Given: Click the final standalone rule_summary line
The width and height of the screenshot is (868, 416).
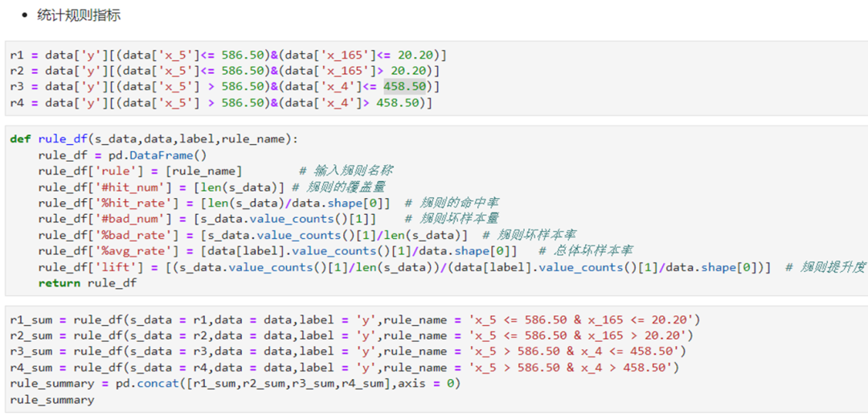Looking at the screenshot, I should (x=51, y=400).
